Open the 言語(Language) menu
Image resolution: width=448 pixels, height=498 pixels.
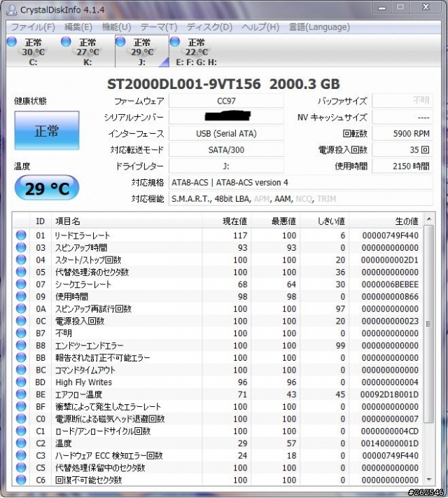319,27
